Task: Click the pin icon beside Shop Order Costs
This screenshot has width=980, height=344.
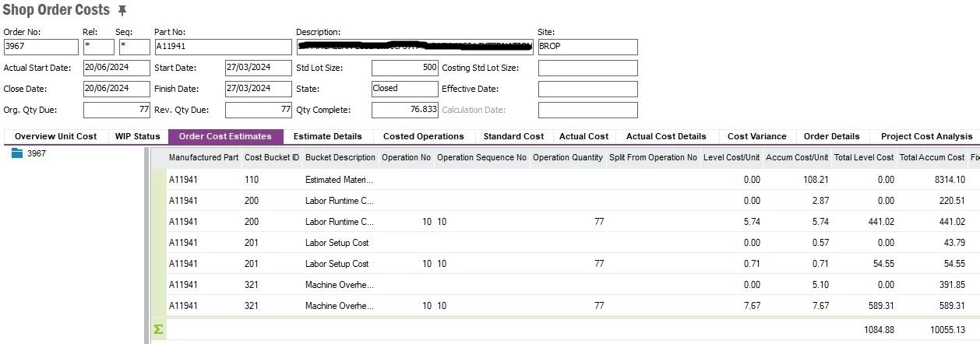Action: pos(122,10)
